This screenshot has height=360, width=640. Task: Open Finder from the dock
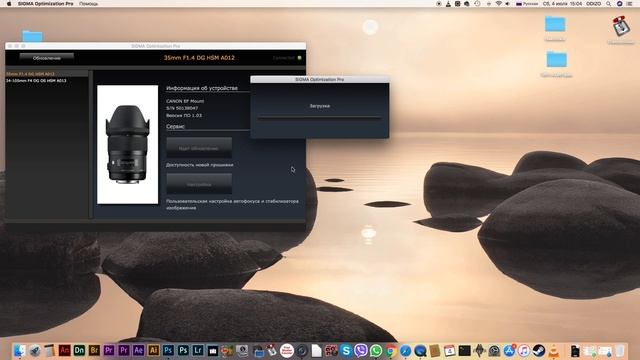click(x=20, y=350)
